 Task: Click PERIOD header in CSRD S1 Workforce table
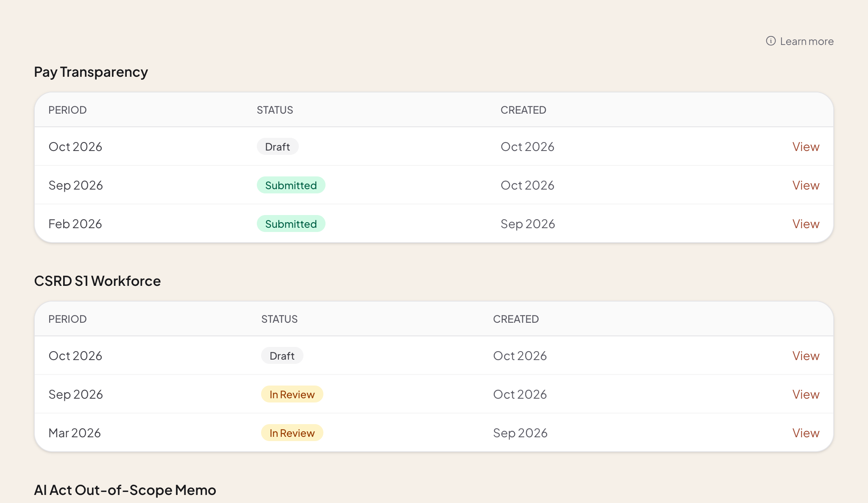point(67,319)
